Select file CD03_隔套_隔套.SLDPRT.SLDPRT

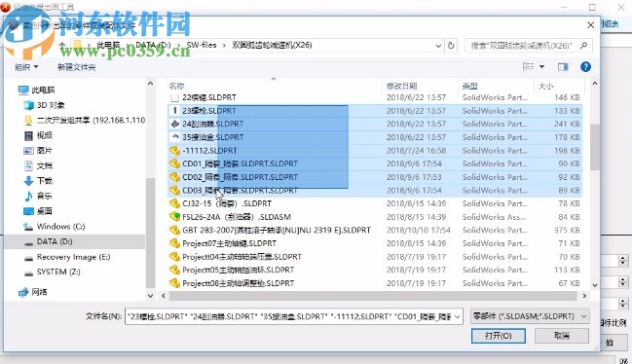point(374,190)
